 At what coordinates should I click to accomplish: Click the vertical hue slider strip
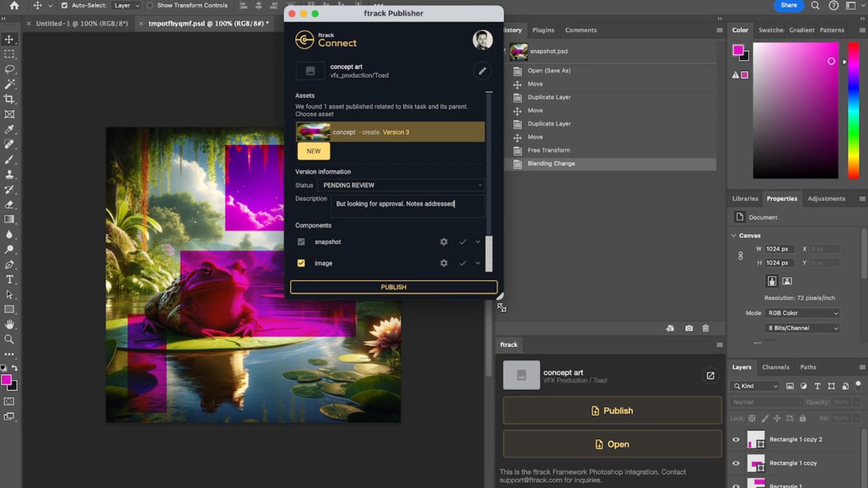tap(853, 108)
